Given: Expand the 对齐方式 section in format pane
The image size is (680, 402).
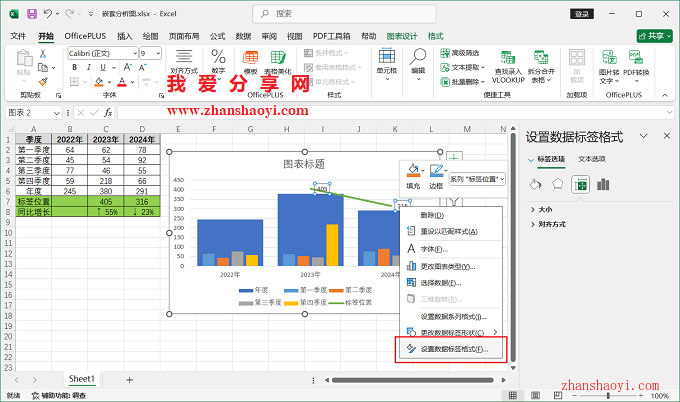Looking at the screenshot, I should click(549, 224).
